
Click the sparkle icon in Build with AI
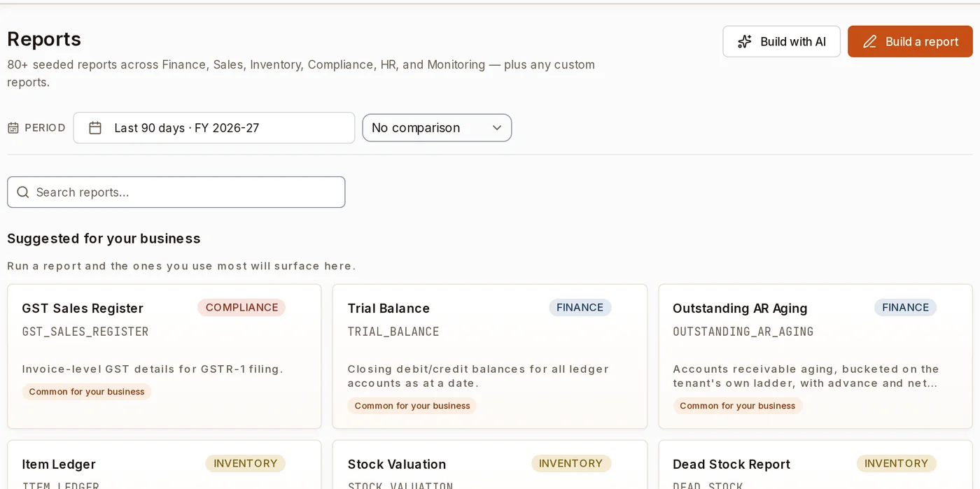click(x=745, y=42)
